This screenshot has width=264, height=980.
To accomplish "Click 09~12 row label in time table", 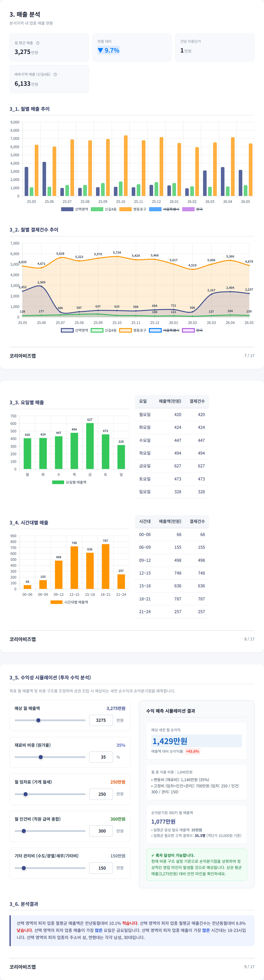I will click(145, 560).
